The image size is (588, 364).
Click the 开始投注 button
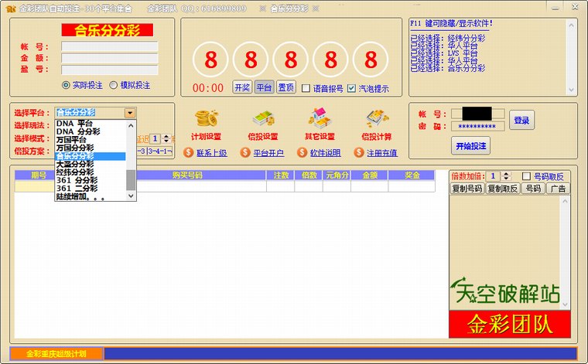pyautogui.click(x=470, y=145)
